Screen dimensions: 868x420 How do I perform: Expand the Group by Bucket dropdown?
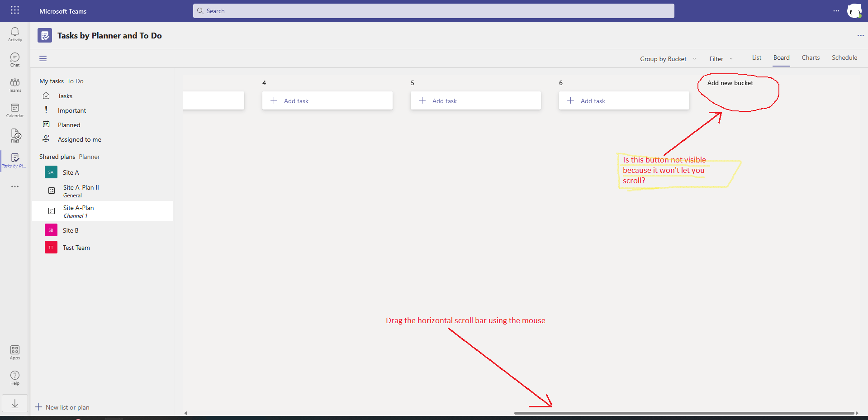(668, 59)
